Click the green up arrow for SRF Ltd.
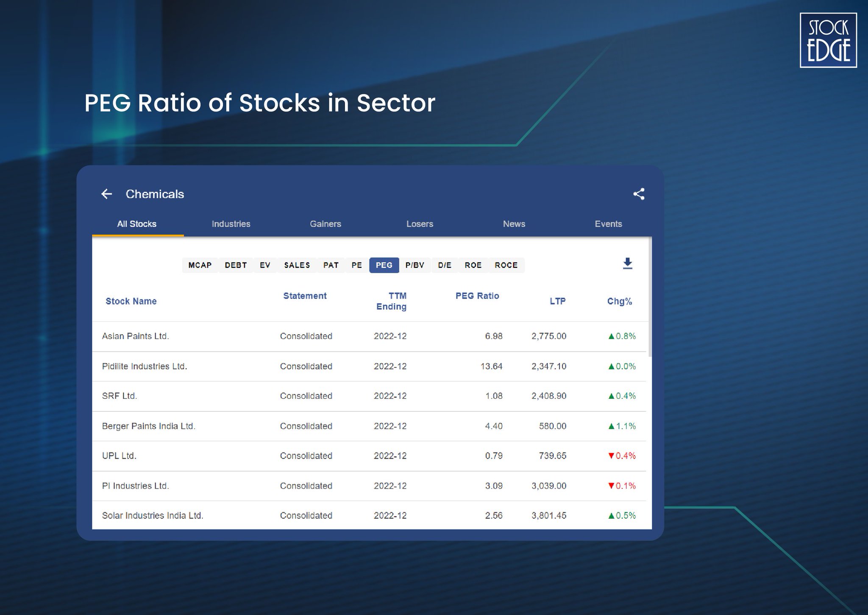Image resolution: width=868 pixels, height=615 pixels. [611, 396]
